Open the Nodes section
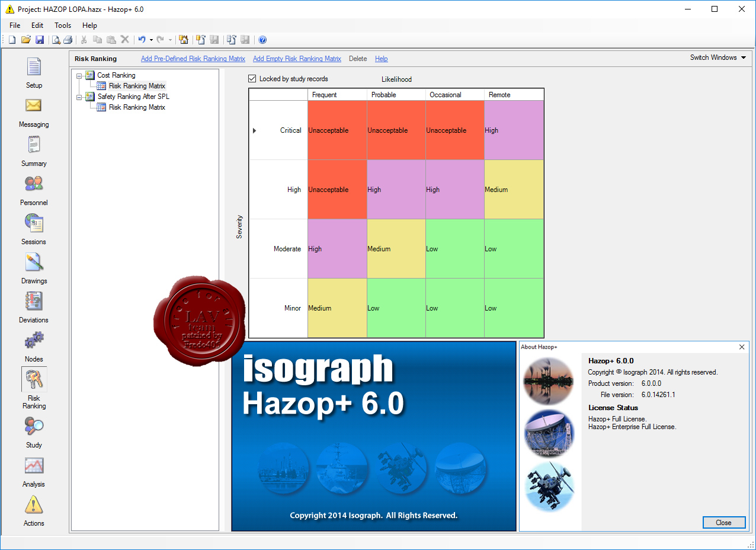756x550 pixels. click(34, 347)
